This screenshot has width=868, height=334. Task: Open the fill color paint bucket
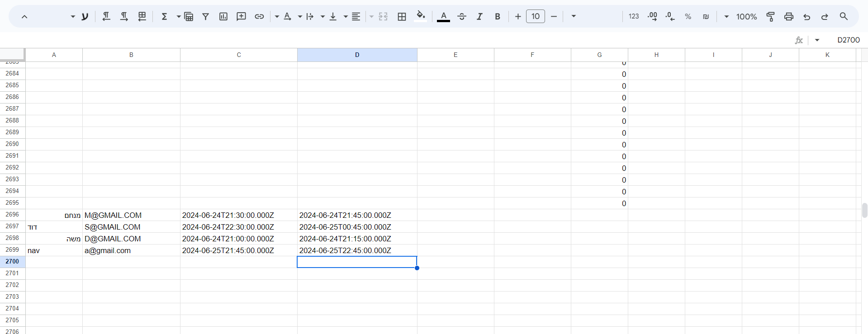(421, 16)
